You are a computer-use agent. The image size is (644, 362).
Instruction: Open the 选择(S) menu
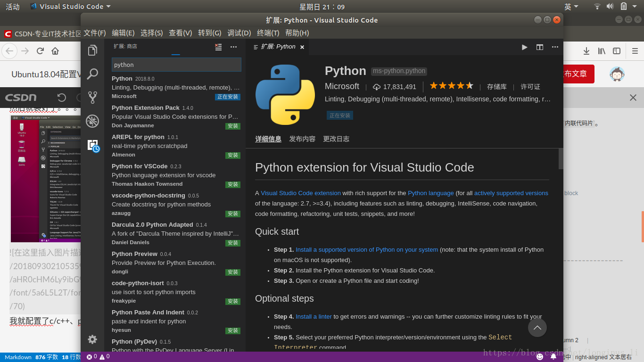152,33
